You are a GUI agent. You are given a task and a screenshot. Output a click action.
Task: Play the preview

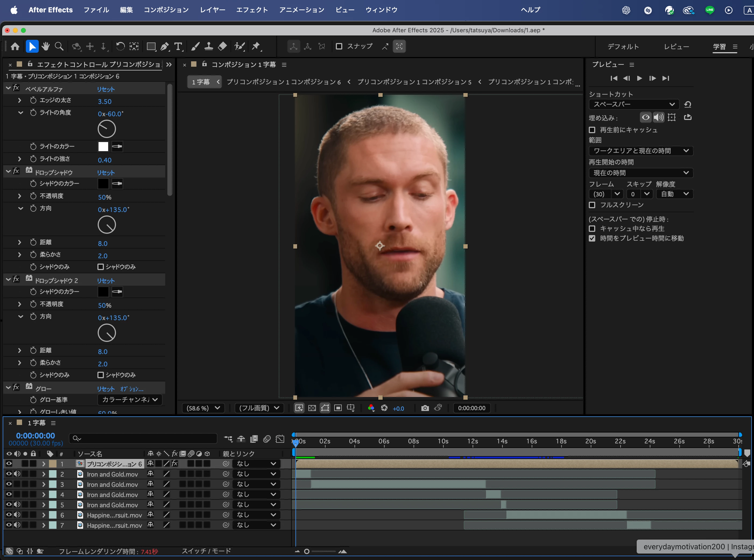point(639,78)
